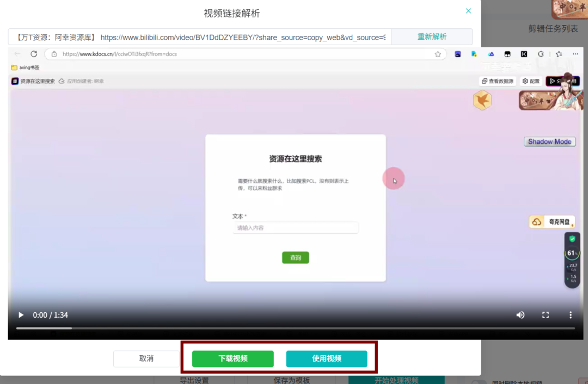This screenshot has height=384, width=588.
Task: Click browser refresh icon in video
Action: [34, 54]
